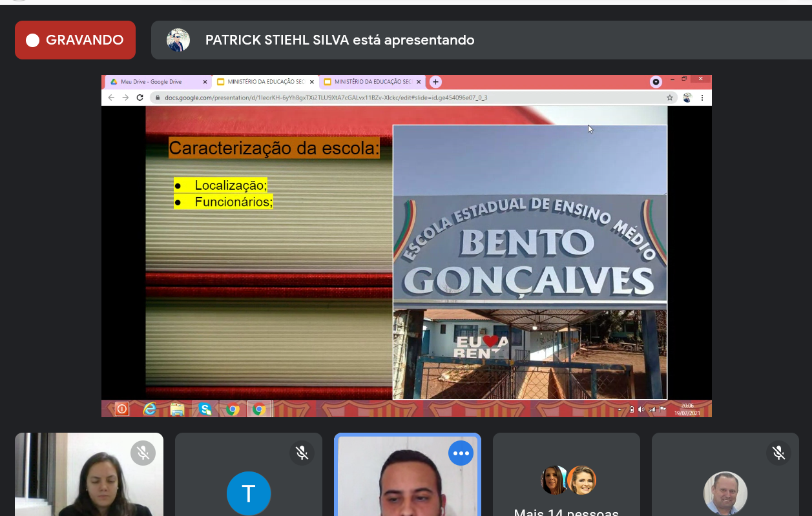Click the browser back arrow
812x516 pixels.
pos(111,98)
